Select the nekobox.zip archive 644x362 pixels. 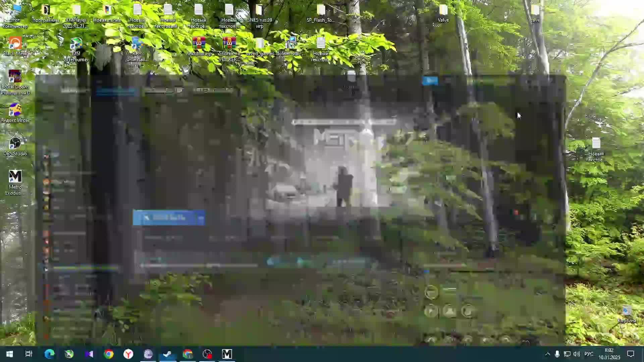pyautogui.click(x=199, y=46)
